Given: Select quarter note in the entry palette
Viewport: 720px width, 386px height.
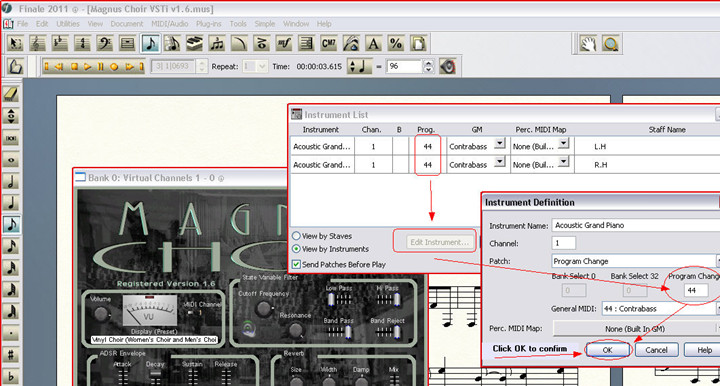Looking at the screenshot, I should tap(11, 203).
